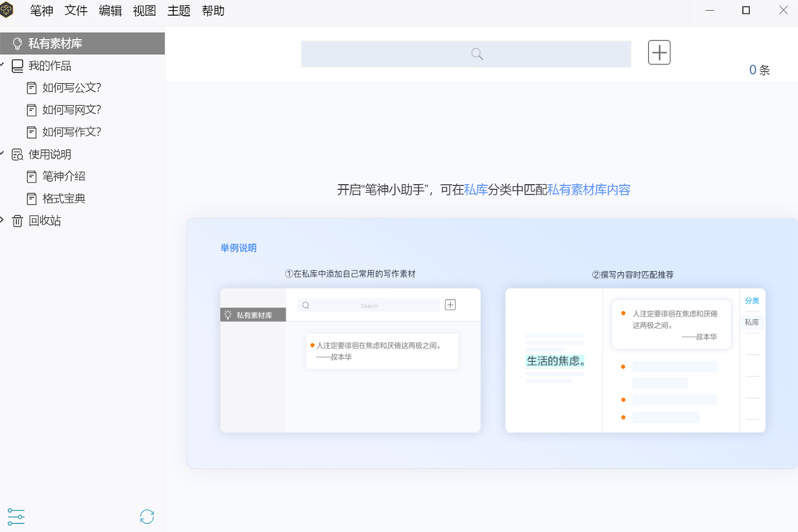Collapse the 我的作品 tree node
The image size is (798, 532).
tap(2, 65)
